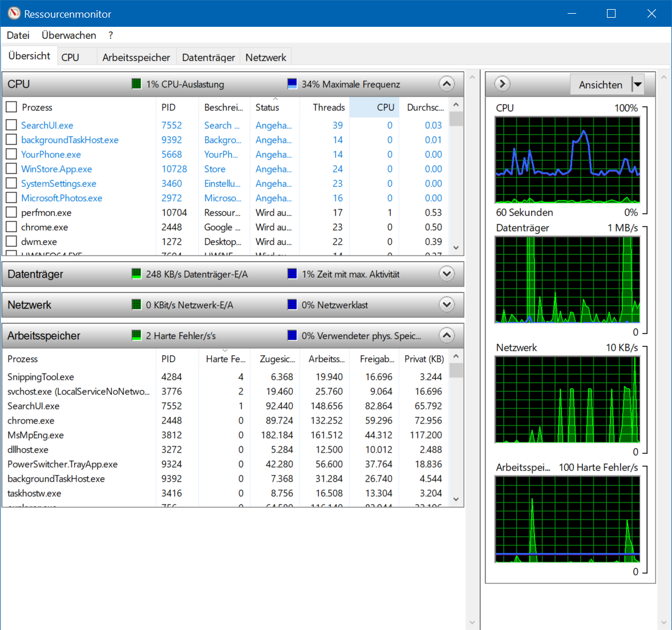Sort by Durchsc... column header
This screenshot has width=672, height=630.
click(423, 107)
